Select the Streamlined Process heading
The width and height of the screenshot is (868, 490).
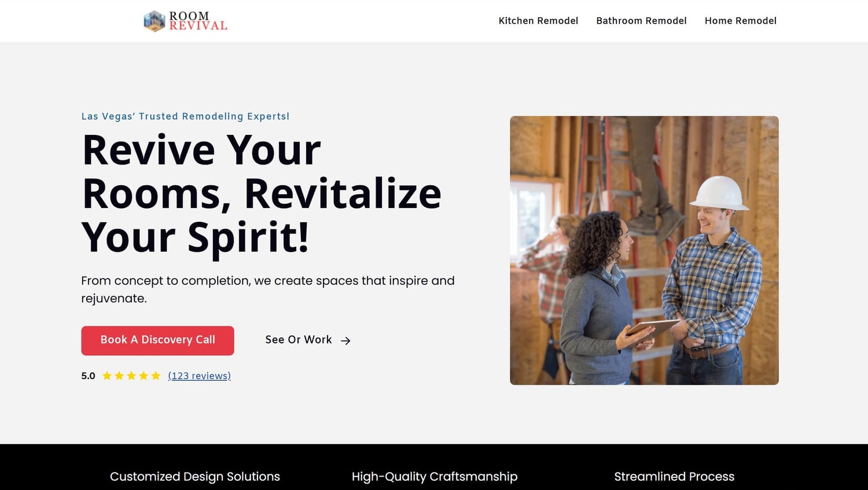pos(674,477)
